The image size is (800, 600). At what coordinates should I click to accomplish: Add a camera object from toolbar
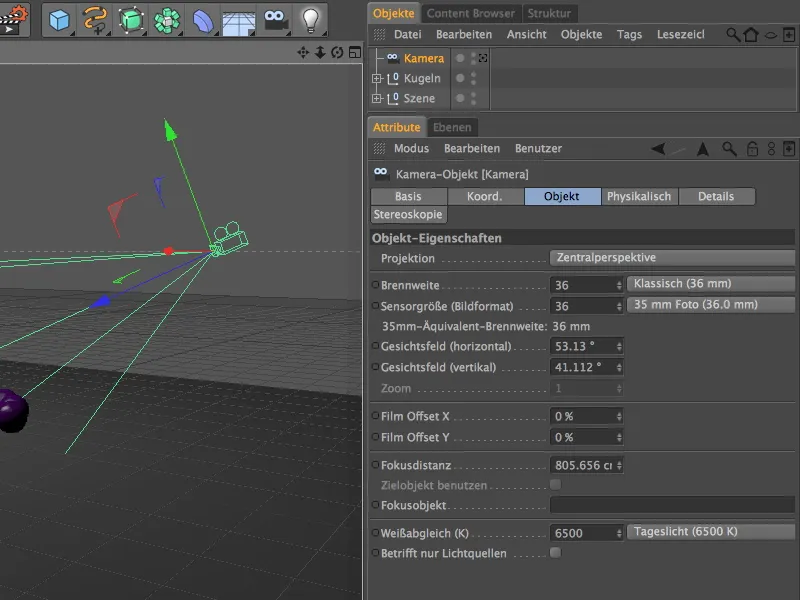coord(276,20)
